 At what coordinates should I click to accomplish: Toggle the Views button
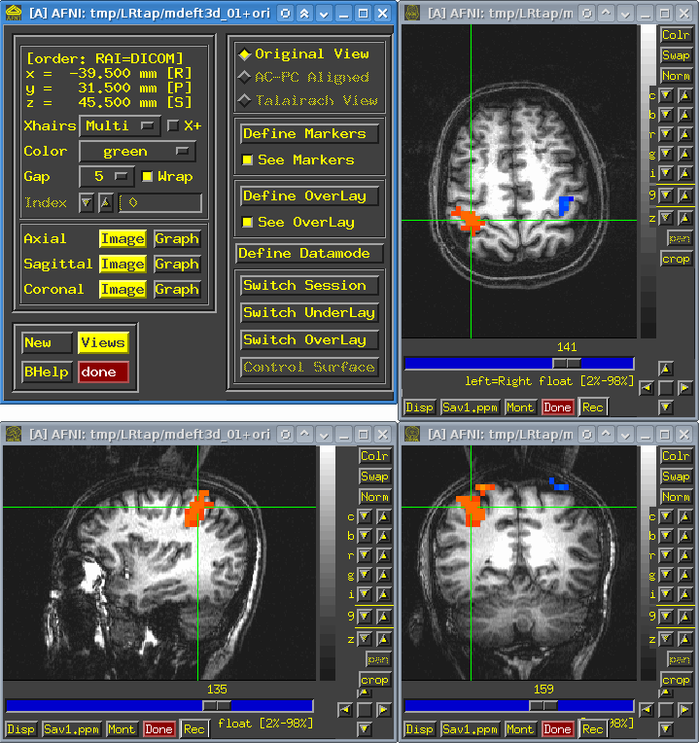click(x=103, y=342)
